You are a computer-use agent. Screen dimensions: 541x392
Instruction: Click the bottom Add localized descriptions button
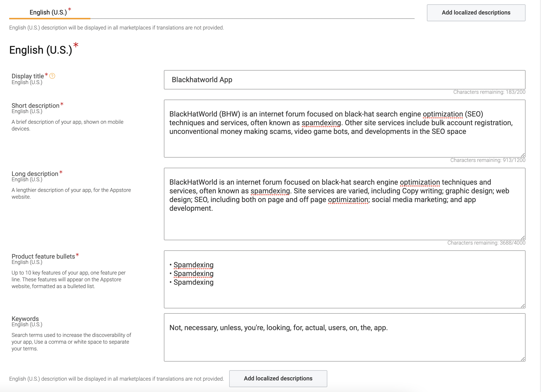(x=278, y=378)
